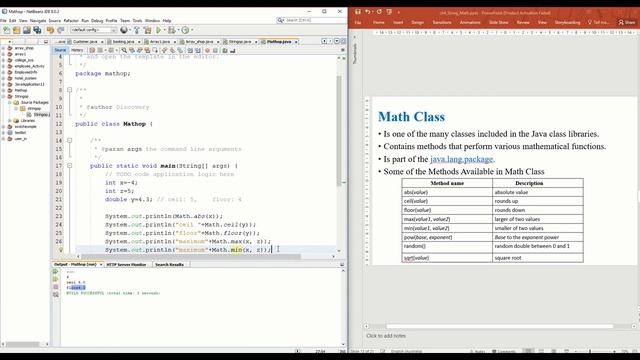Click stop icon in Output panel sidebar

[x=56, y=287]
